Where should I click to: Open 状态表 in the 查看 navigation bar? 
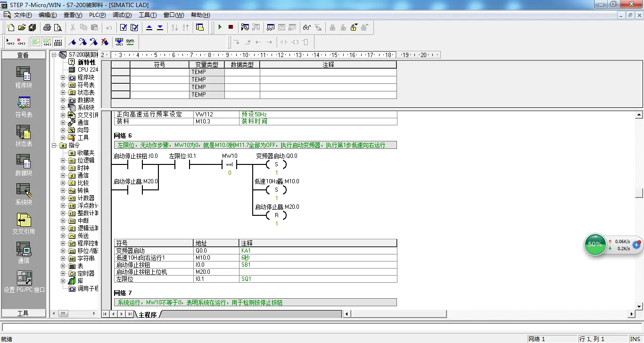tap(24, 136)
